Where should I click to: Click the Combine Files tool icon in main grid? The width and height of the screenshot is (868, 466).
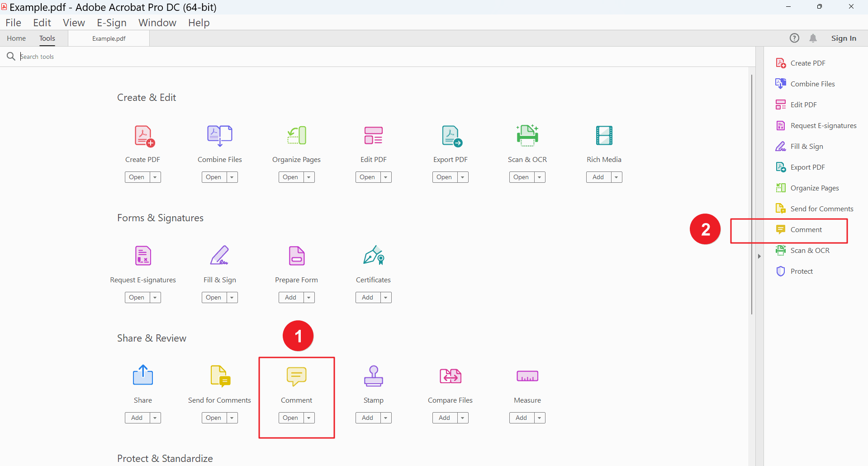pos(220,136)
